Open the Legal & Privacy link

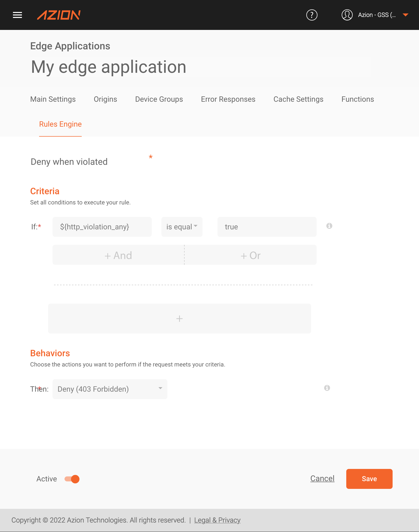coord(217,520)
